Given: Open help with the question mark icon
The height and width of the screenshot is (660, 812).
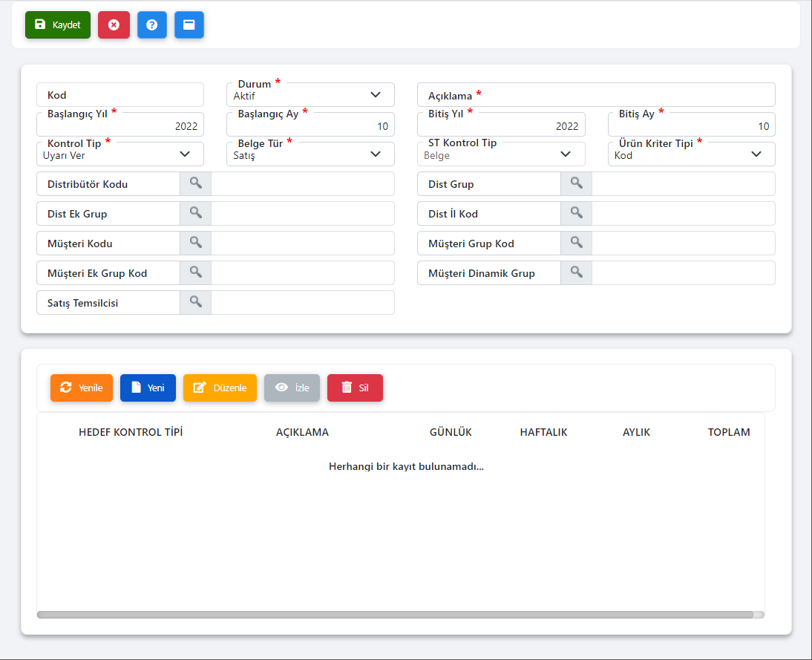Looking at the screenshot, I should click(x=152, y=24).
